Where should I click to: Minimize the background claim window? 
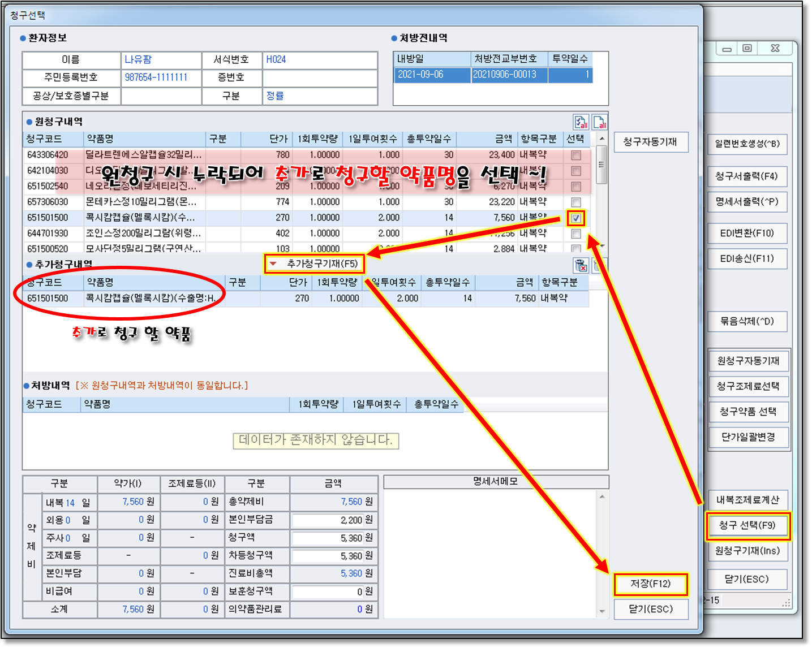click(x=727, y=49)
